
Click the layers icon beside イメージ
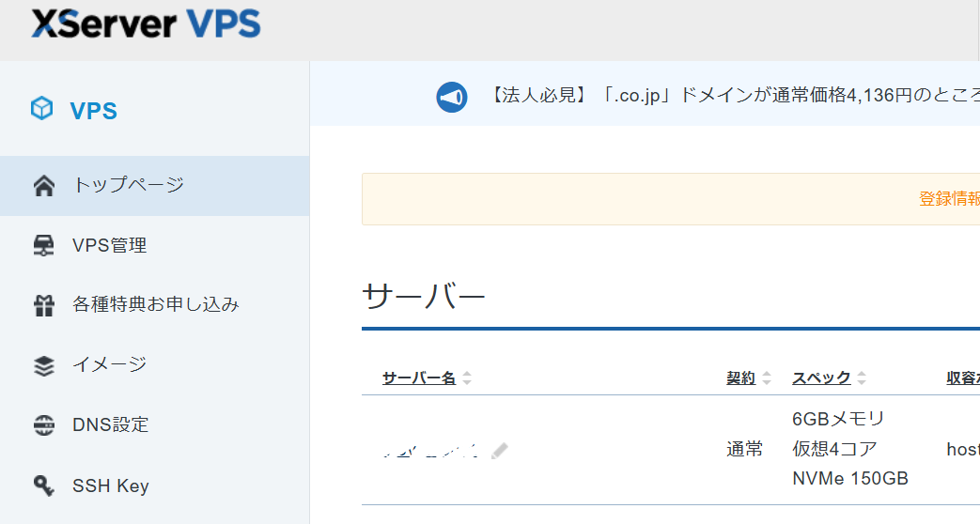tap(43, 365)
